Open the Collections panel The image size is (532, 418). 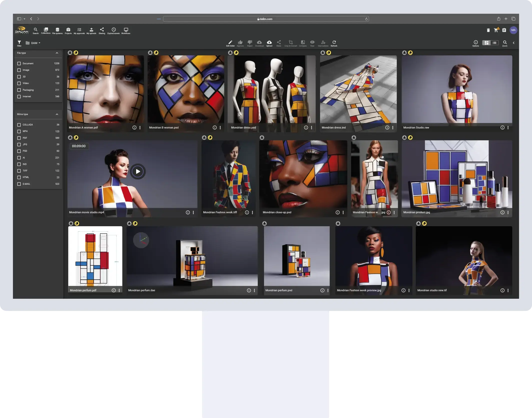[x=46, y=30]
